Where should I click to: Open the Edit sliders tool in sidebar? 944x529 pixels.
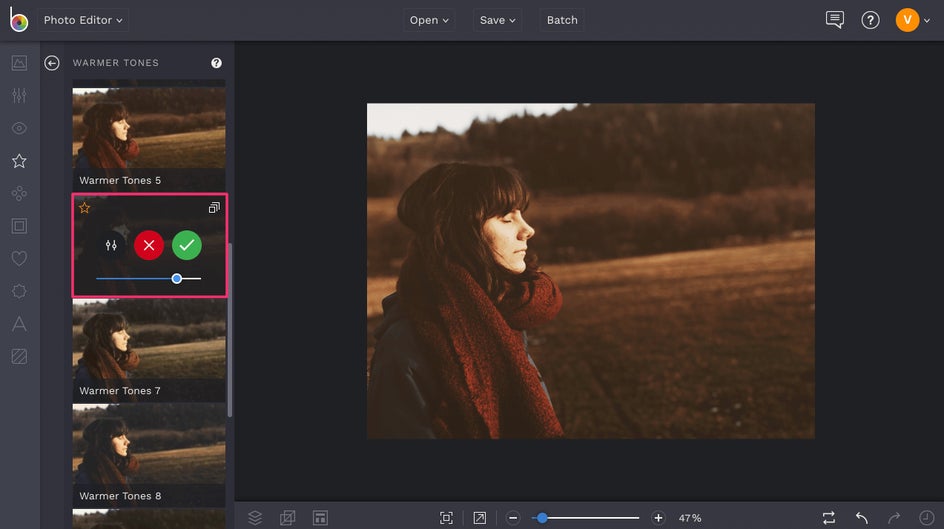(19, 96)
